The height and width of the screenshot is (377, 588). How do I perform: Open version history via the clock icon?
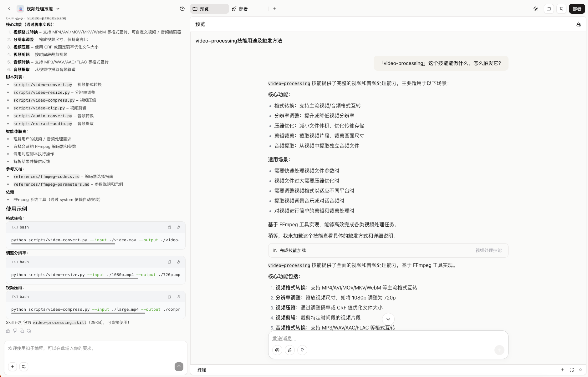click(182, 8)
